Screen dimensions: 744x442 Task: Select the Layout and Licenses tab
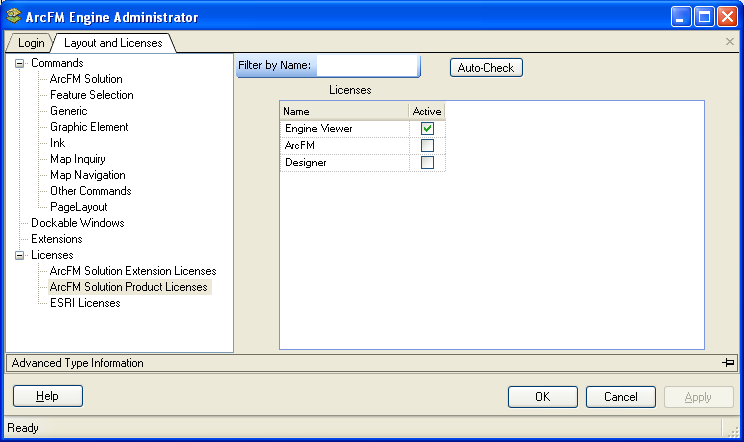pyautogui.click(x=113, y=43)
